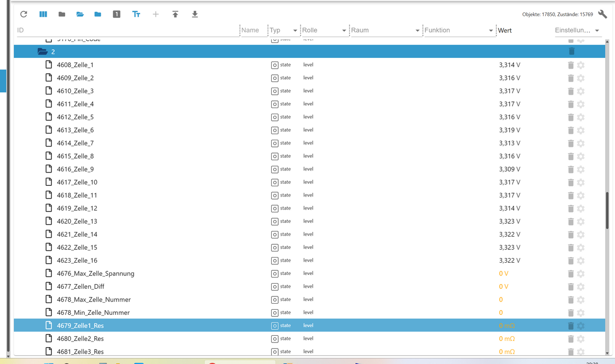
Task: Click the level role of 4615_Zelle_8
Action: 308,156
